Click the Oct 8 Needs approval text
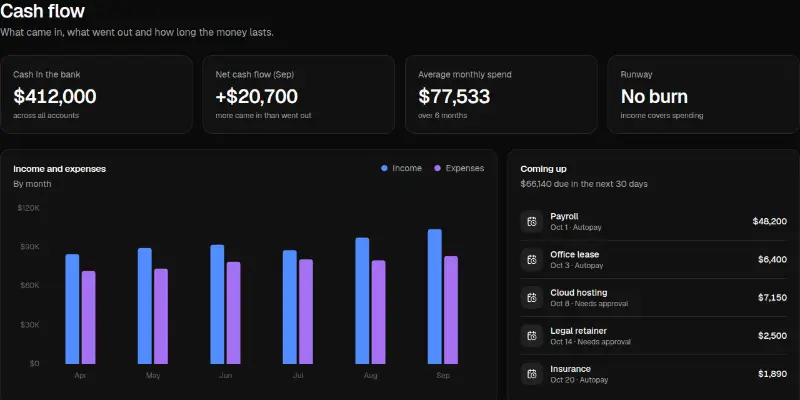Screen dimensions: 800x400 (x=589, y=304)
